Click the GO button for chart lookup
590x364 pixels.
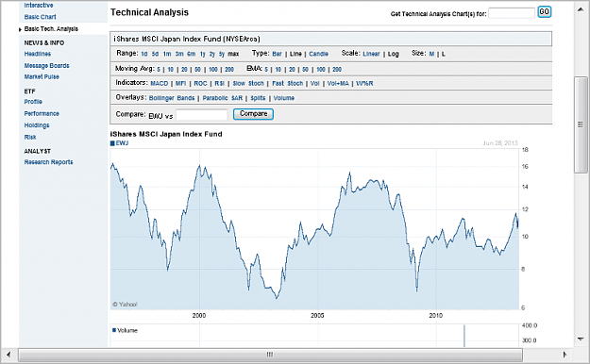[544, 12]
